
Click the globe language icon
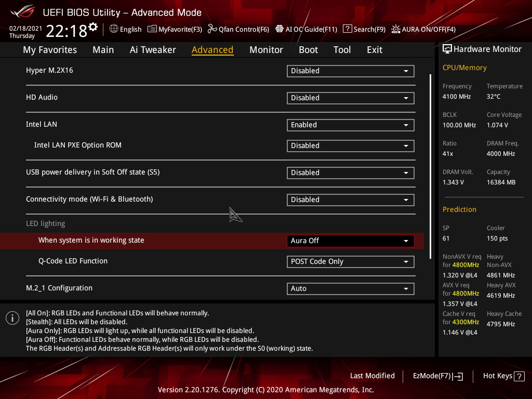(x=114, y=29)
